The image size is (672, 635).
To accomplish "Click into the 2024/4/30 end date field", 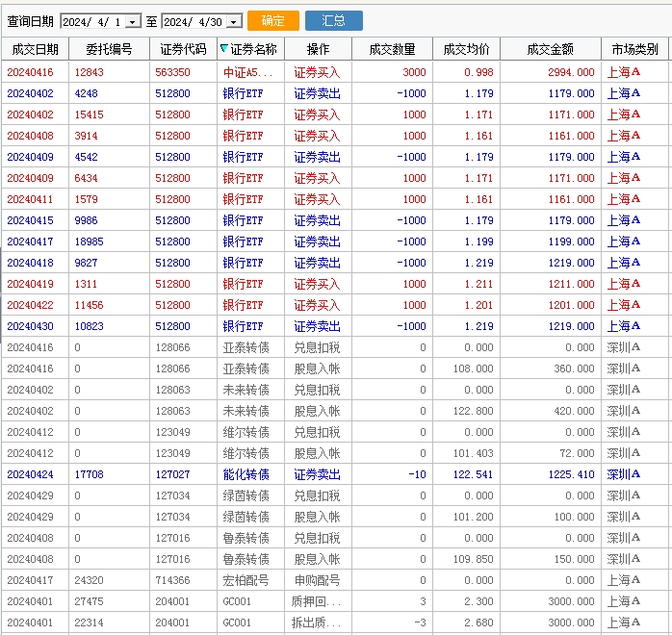I will pos(193,22).
